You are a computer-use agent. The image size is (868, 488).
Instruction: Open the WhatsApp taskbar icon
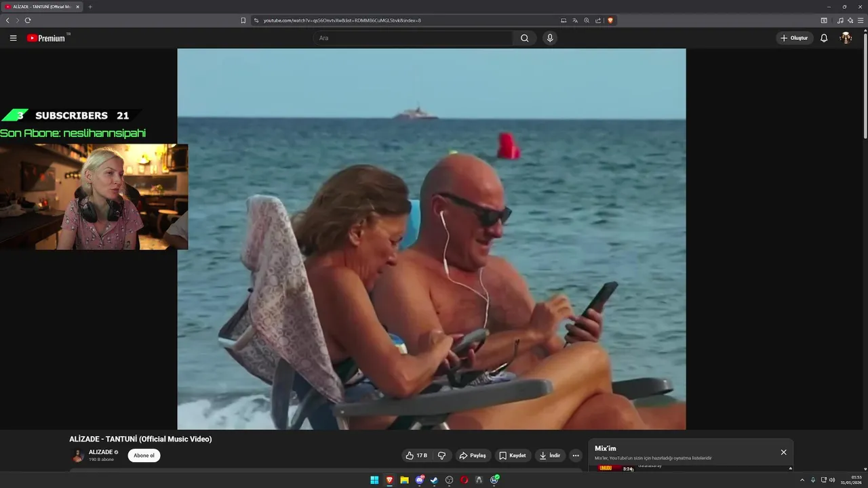coord(494,480)
